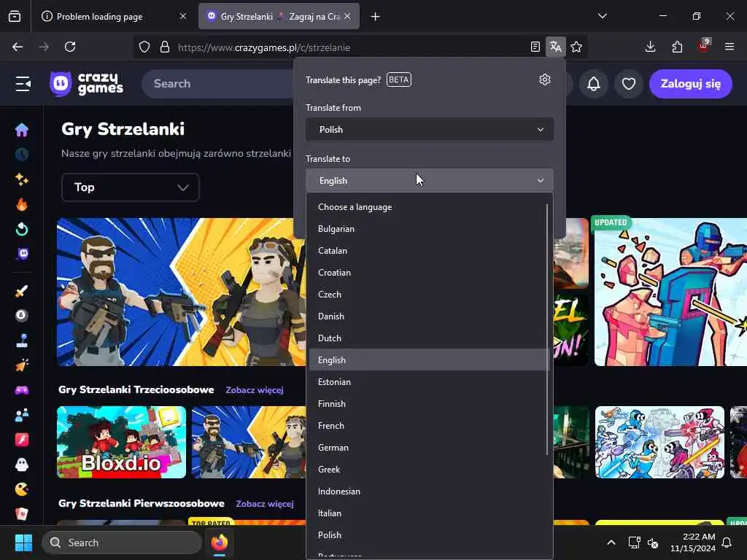Pick Greek in the language list
Image resolution: width=747 pixels, height=560 pixels.
tap(427, 470)
